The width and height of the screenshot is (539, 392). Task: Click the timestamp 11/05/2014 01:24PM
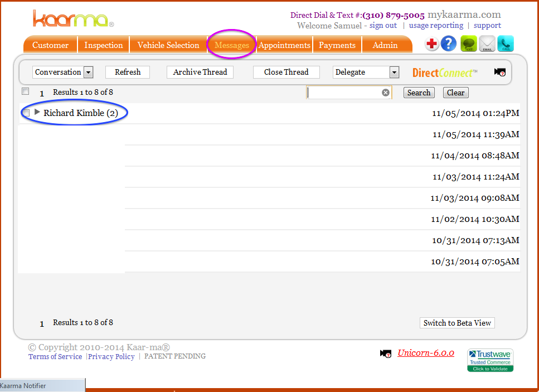pos(475,113)
